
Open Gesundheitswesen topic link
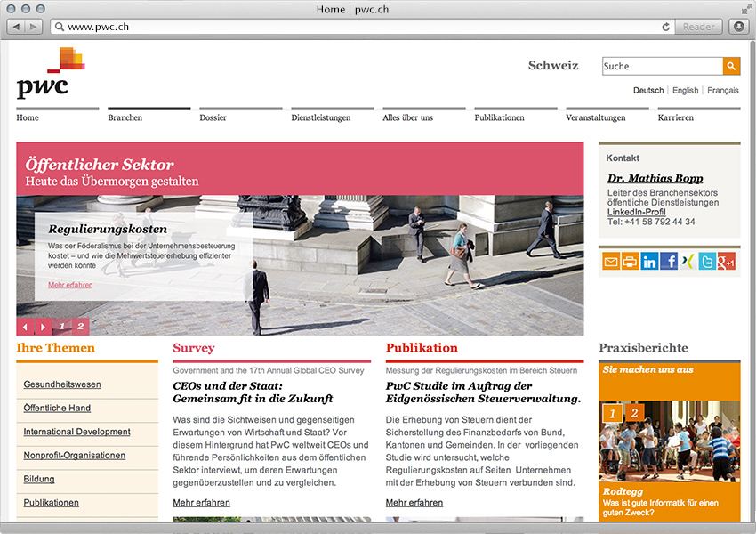tap(62, 384)
